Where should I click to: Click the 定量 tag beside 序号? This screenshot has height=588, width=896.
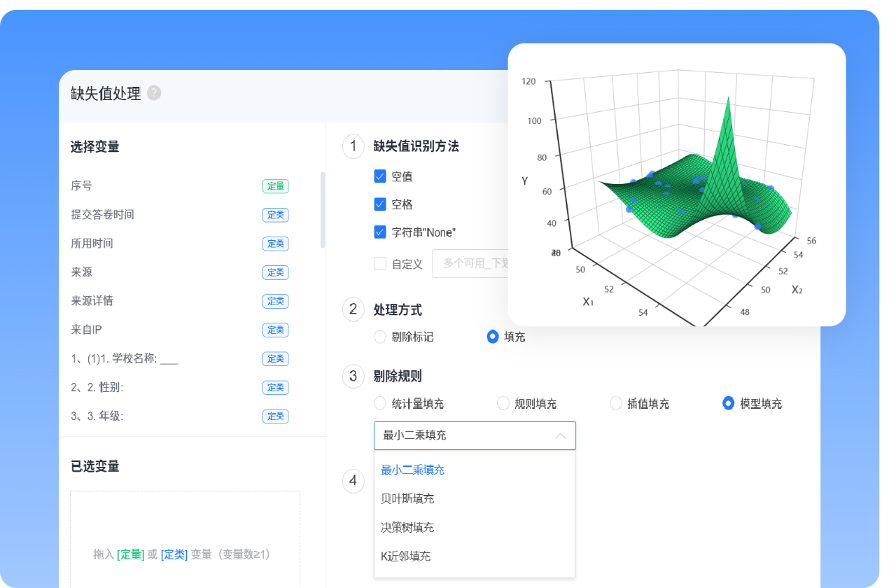(276, 186)
